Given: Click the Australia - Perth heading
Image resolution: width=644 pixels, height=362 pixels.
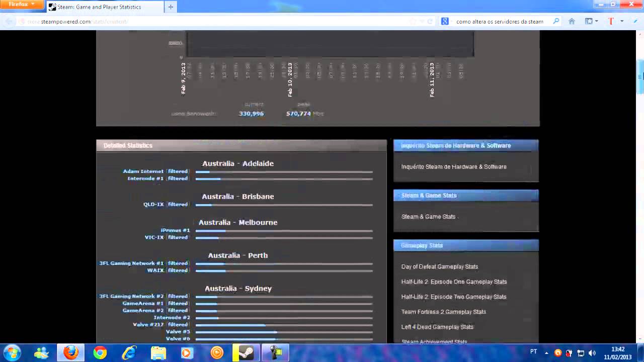Looking at the screenshot, I should click(x=238, y=255).
